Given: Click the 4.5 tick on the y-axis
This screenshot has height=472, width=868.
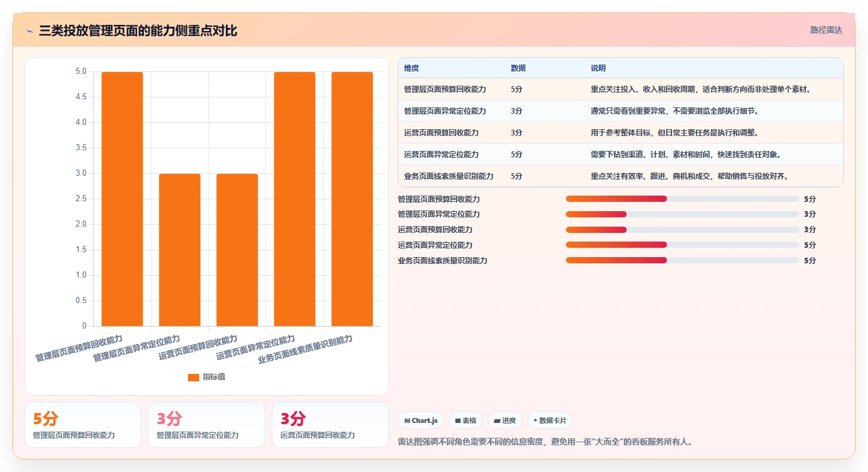Looking at the screenshot, I should coord(81,97).
